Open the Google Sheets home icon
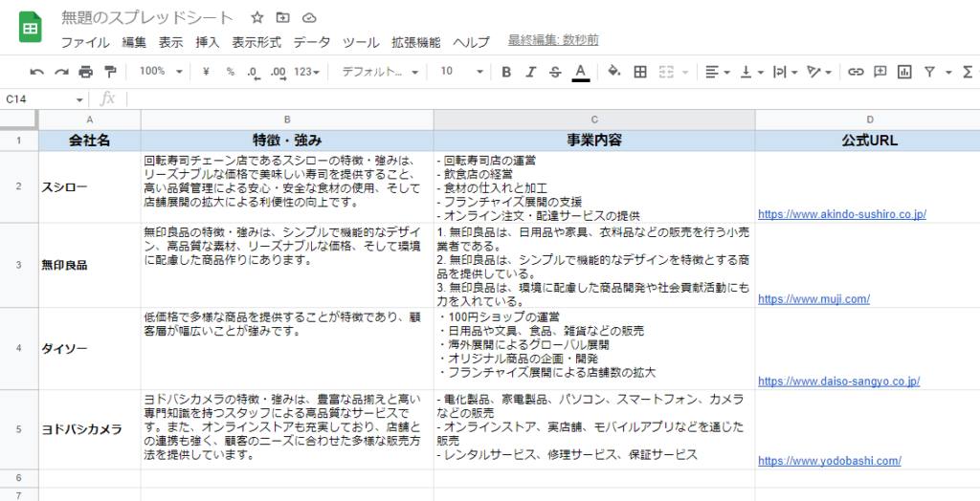The height and width of the screenshot is (501, 980). coord(30,29)
